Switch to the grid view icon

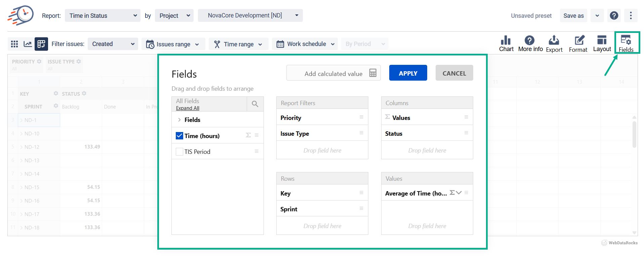pyautogui.click(x=14, y=44)
